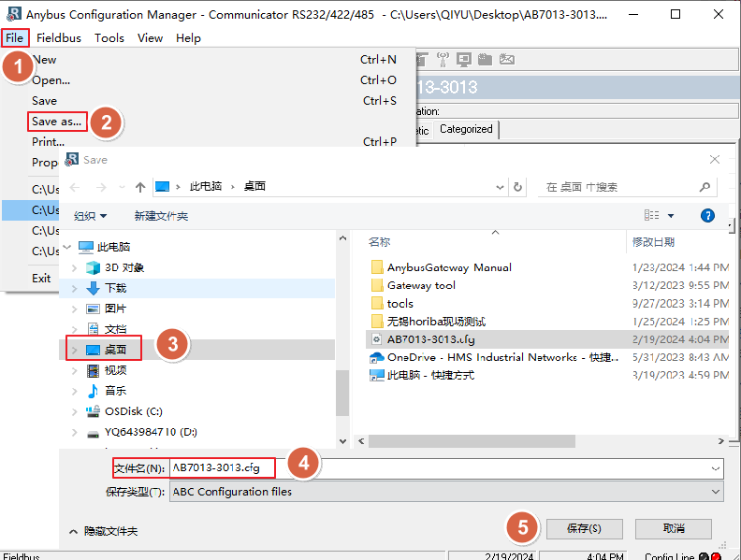Viewport: 741px width, 560px height.
Task: Go forward in the Save dialog
Action: pos(101,188)
